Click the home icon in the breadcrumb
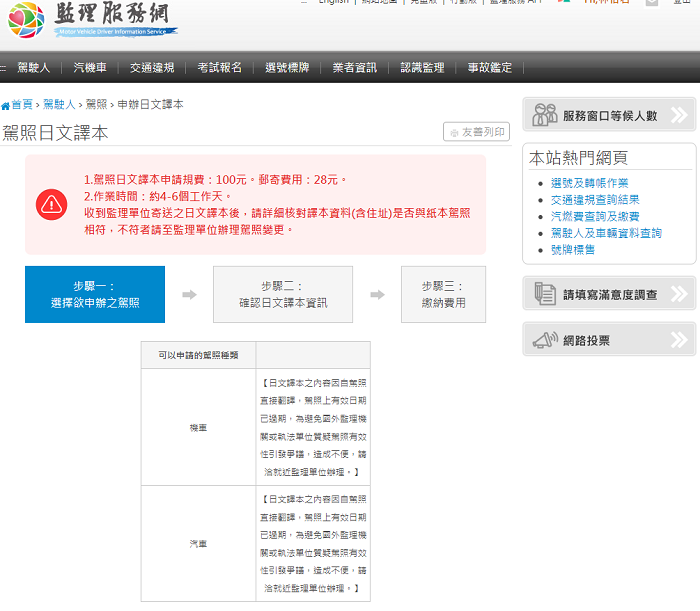700x611 pixels. 6,105
